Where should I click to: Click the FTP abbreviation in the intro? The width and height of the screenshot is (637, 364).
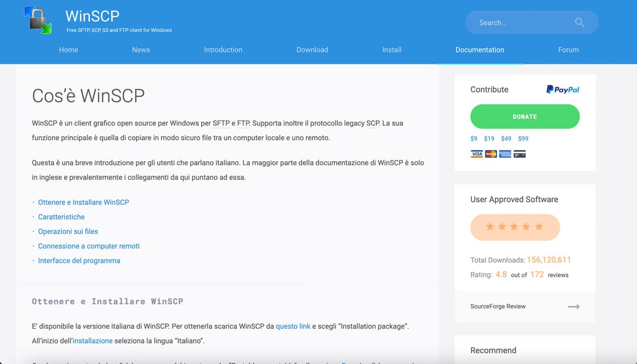pyautogui.click(x=243, y=123)
